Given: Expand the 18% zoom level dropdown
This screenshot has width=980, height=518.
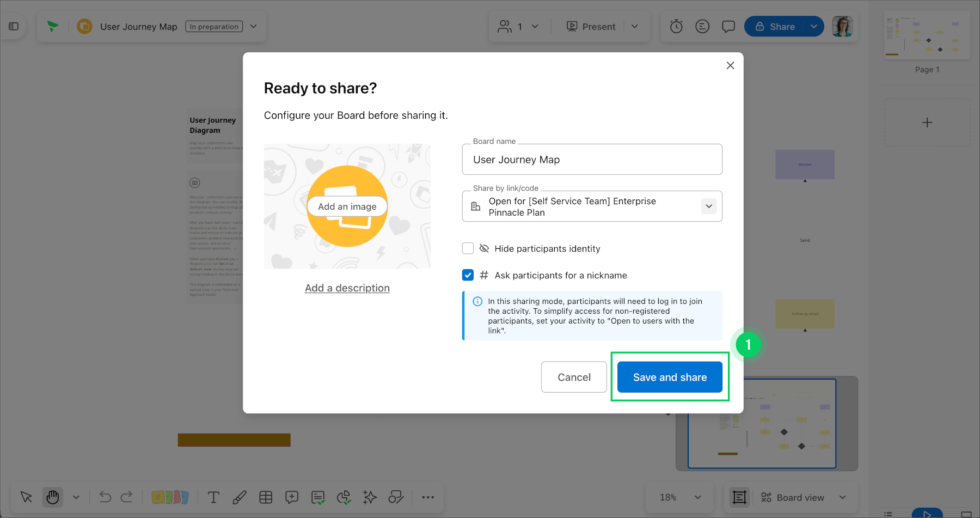Looking at the screenshot, I should point(698,497).
